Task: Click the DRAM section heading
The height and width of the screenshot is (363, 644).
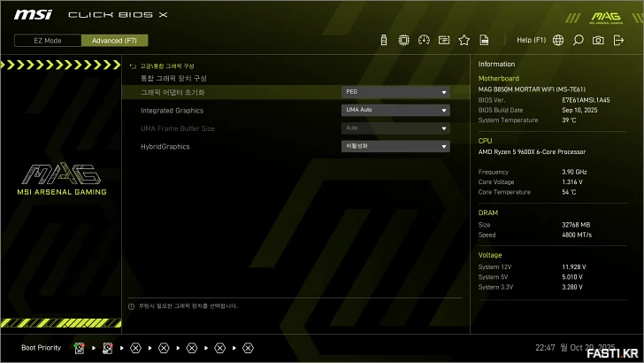Action: (x=488, y=213)
